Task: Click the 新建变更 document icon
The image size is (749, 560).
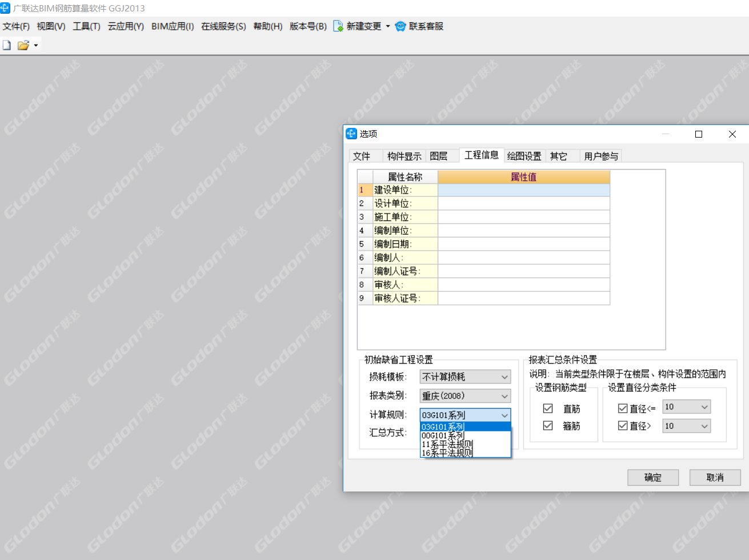Action: coord(338,26)
